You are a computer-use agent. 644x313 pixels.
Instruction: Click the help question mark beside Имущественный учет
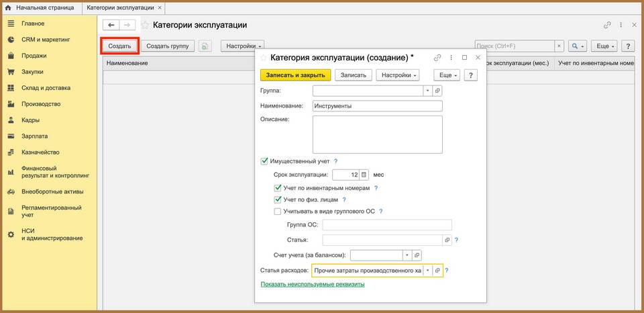pyautogui.click(x=335, y=161)
